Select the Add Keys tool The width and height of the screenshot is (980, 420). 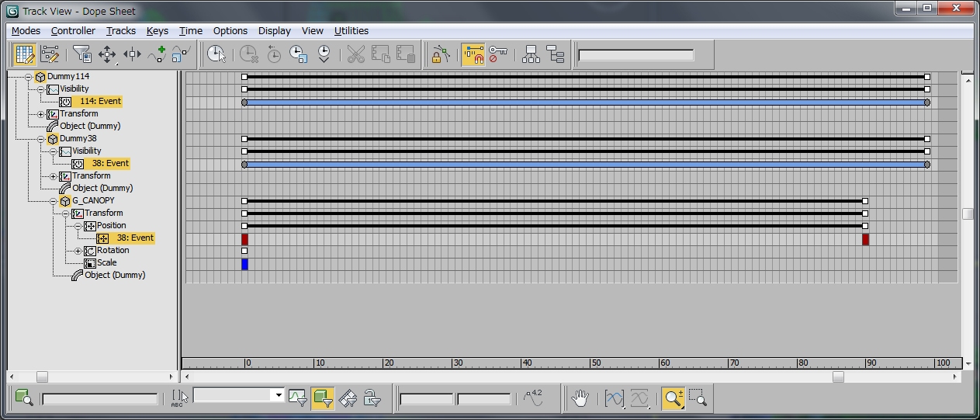pyautogui.click(x=157, y=54)
